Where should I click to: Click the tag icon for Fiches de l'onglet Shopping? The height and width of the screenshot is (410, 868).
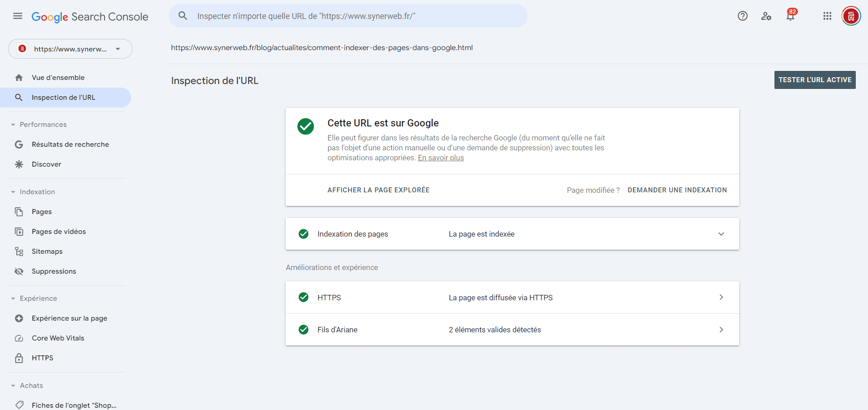[19, 405]
